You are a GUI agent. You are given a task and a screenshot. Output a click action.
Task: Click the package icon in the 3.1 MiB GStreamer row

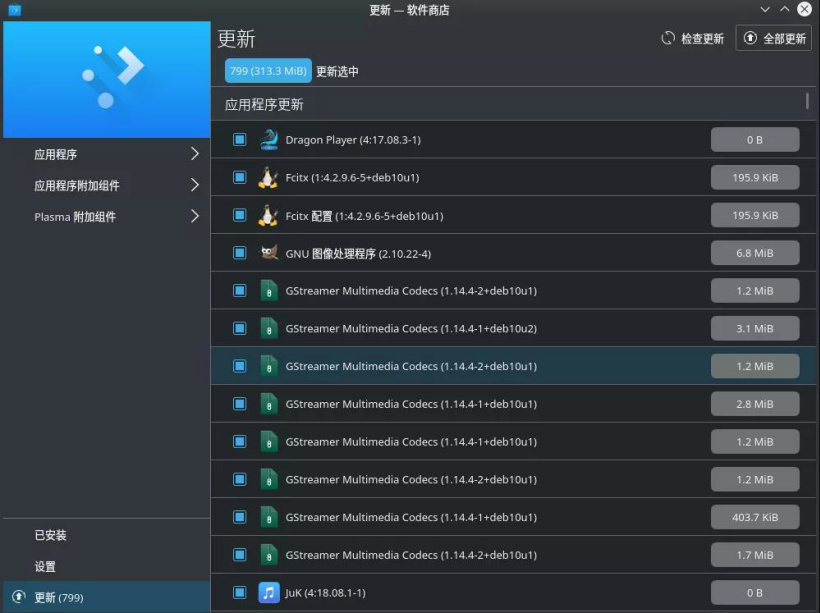click(x=269, y=328)
